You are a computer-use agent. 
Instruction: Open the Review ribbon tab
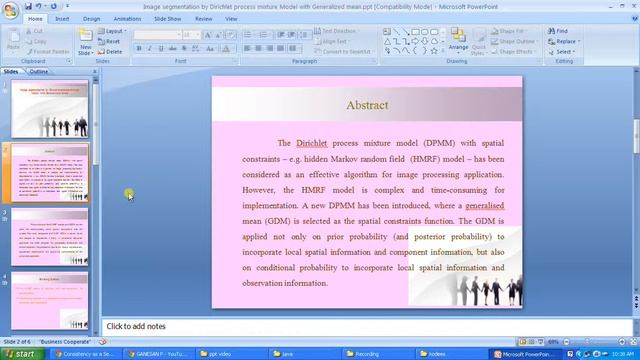[x=203, y=19]
